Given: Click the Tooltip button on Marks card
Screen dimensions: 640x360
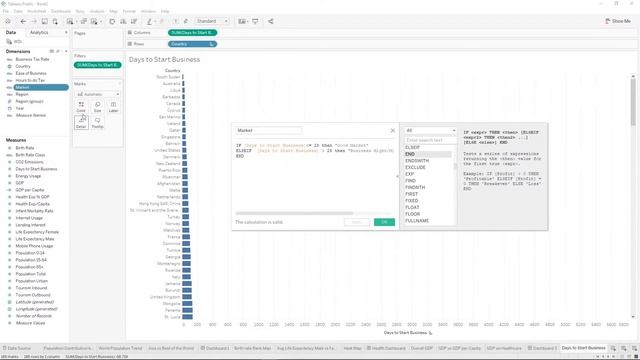Looking at the screenshot, I should click(98, 122).
